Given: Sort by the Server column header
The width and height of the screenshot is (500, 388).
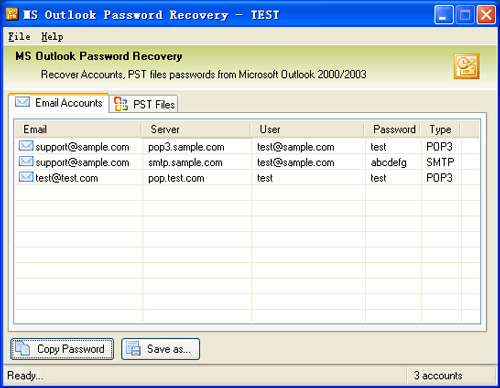Looking at the screenshot, I should click(x=196, y=129).
